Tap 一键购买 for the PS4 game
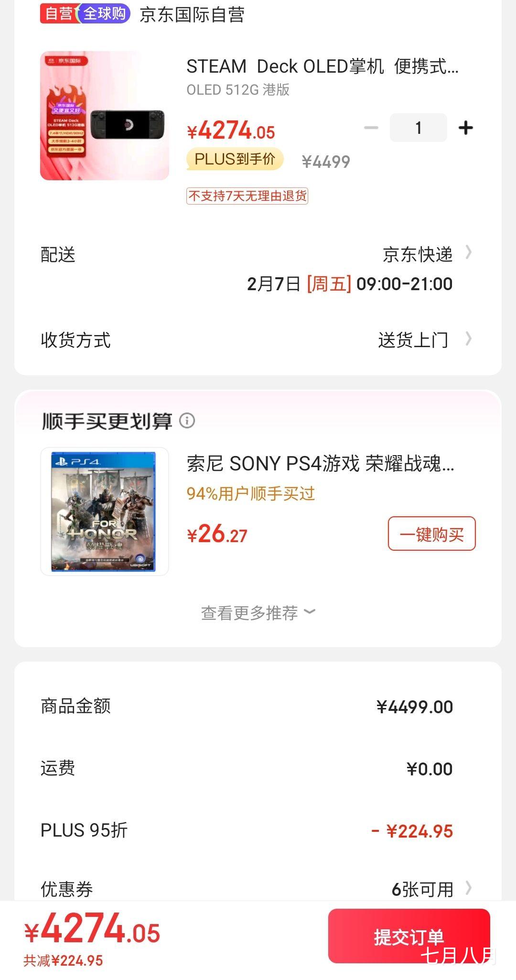 [x=431, y=534]
